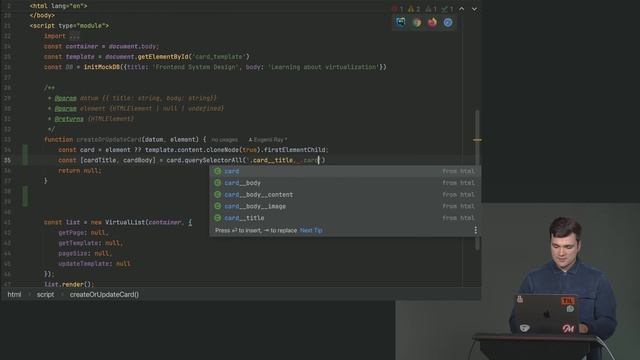This screenshot has height=360, width=640.
Task: Click 'getTemplate: null,' property line
Action: point(91,243)
